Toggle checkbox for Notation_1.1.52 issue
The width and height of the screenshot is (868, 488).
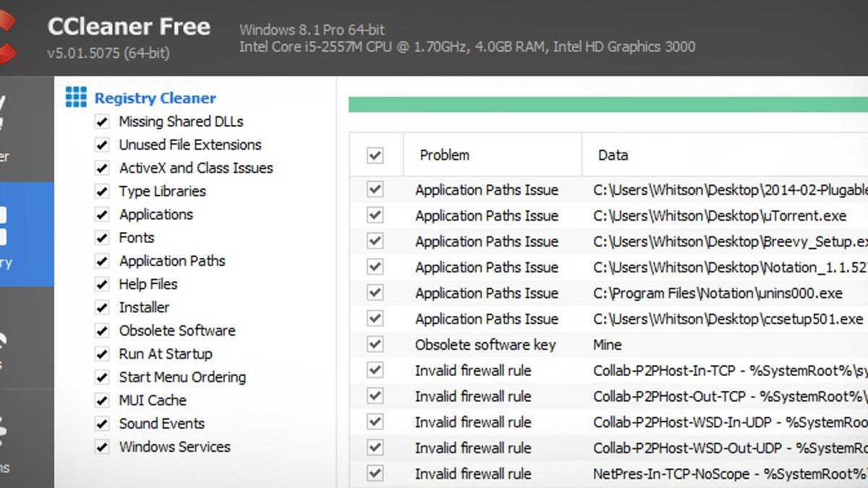[x=375, y=267]
